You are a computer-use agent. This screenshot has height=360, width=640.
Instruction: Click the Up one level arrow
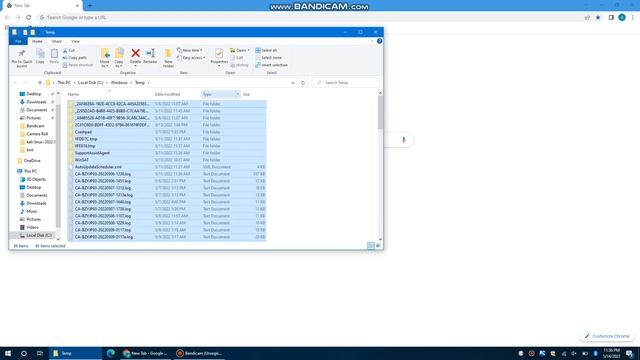point(40,83)
